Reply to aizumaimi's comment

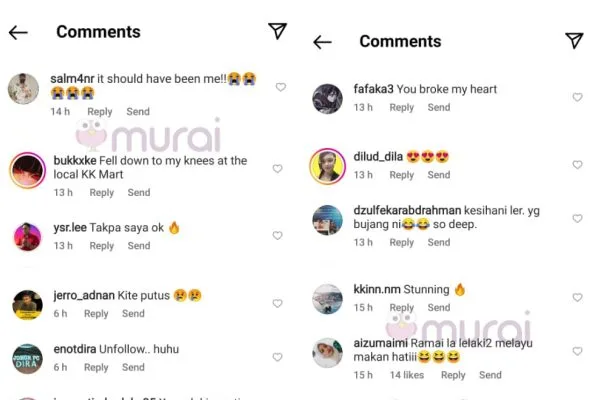pos(453,375)
